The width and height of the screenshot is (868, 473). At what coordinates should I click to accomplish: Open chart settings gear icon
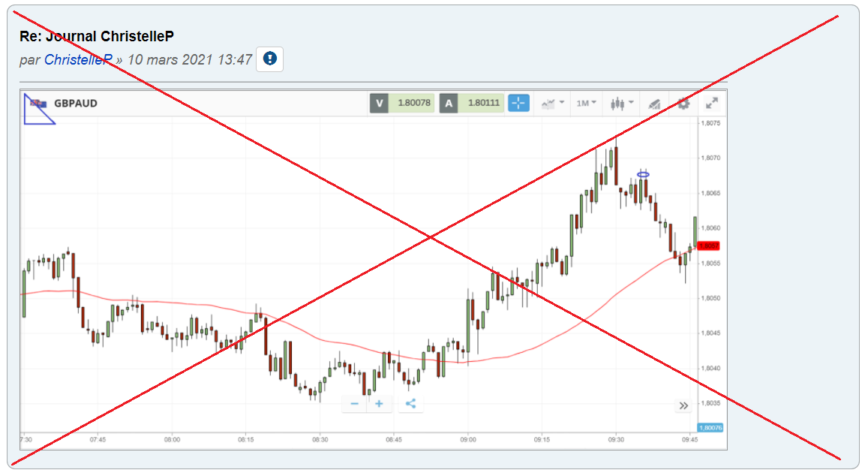[683, 104]
